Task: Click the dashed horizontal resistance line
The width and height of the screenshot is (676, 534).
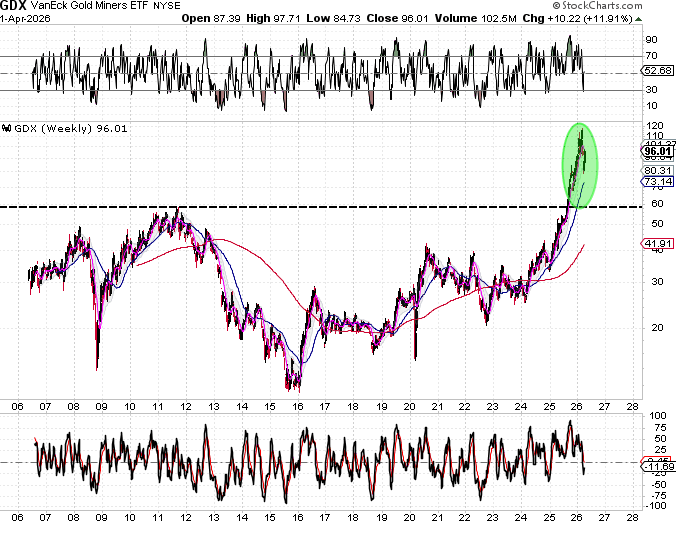Action: [300, 207]
